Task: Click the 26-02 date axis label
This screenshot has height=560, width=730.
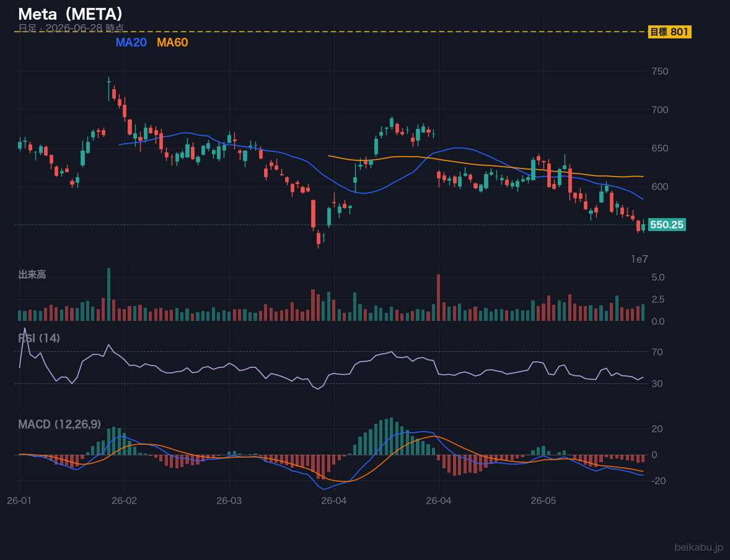Action: coord(125,501)
